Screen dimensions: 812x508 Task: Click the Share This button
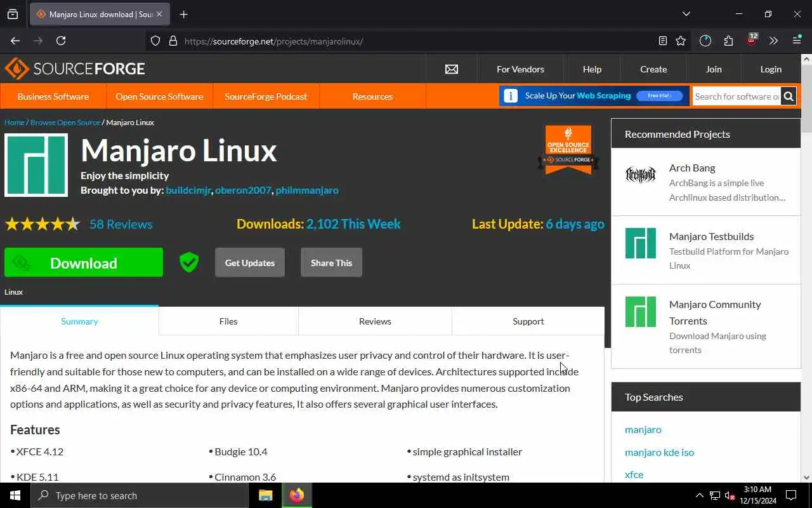coord(331,263)
